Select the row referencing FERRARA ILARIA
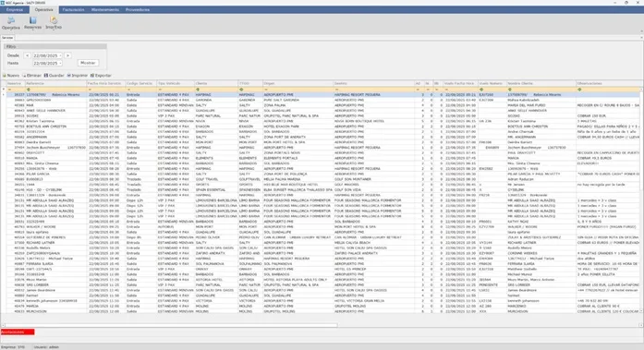Screen dimensions: 644x350 [322, 264]
